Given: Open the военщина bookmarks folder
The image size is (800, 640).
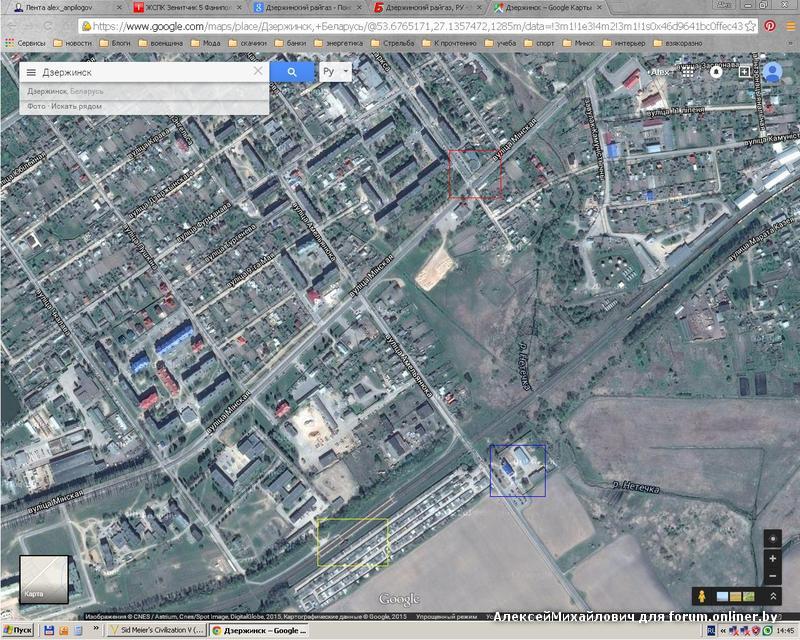Looking at the screenshot, I should tap(161, 43).
